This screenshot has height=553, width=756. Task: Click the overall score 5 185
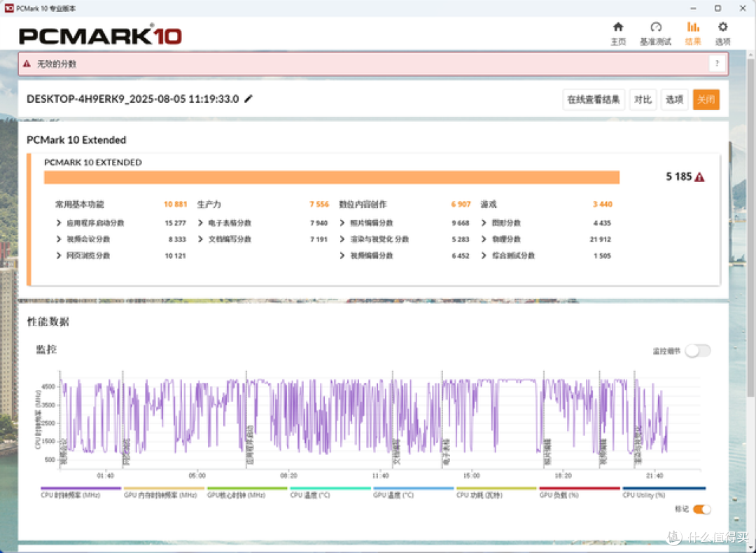(x=678, y=176)
